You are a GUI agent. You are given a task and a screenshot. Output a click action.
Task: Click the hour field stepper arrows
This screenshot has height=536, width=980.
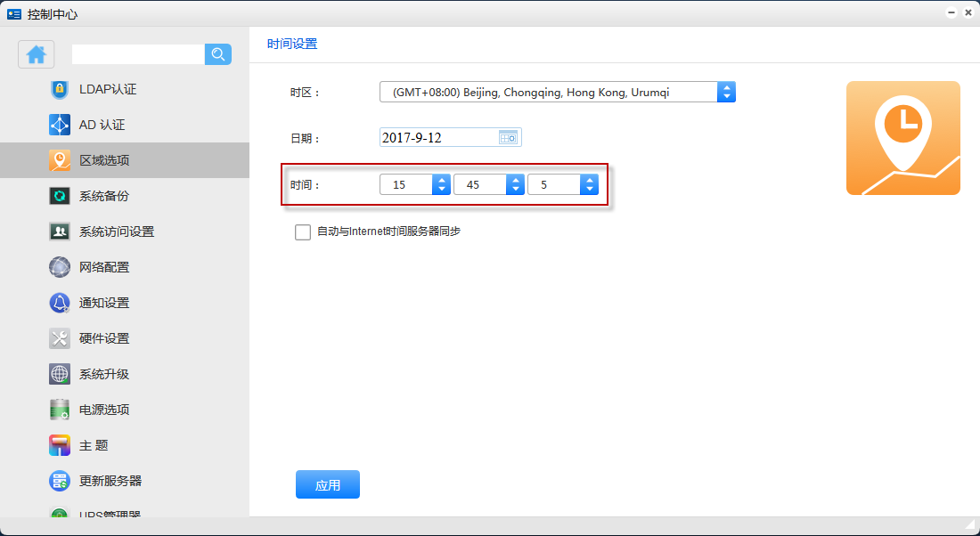441,184
